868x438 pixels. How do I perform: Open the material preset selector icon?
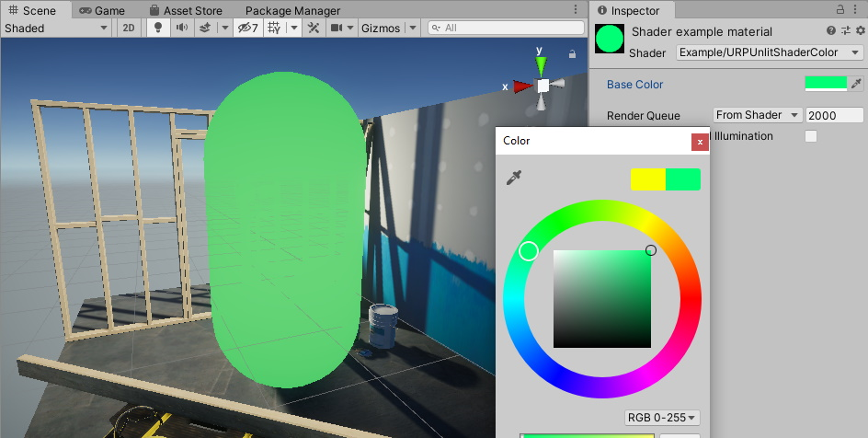(845, 30)
